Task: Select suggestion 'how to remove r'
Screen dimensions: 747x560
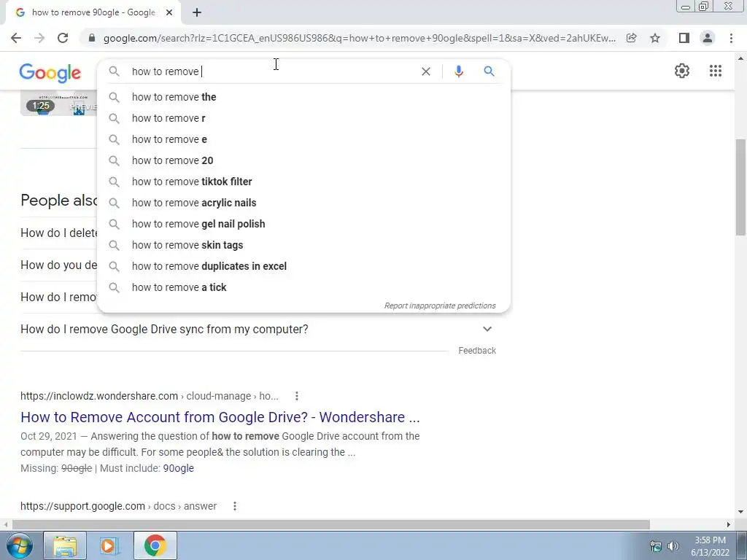Action: coord(304,118)
